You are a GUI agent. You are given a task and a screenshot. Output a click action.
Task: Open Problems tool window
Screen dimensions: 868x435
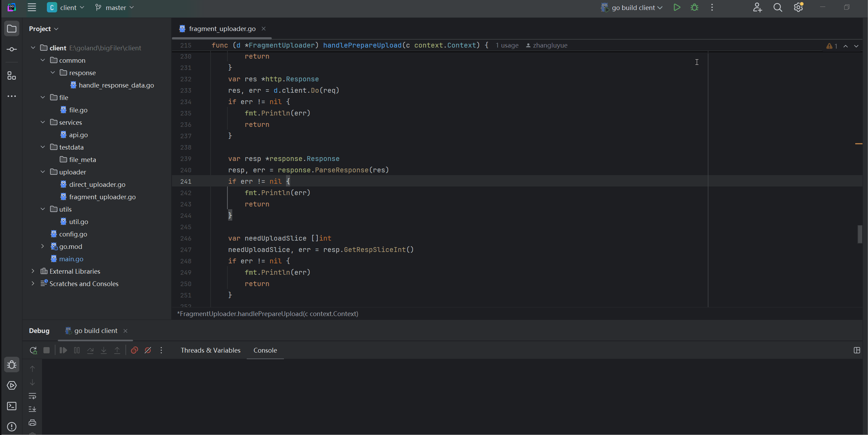(x=12, y=427)
